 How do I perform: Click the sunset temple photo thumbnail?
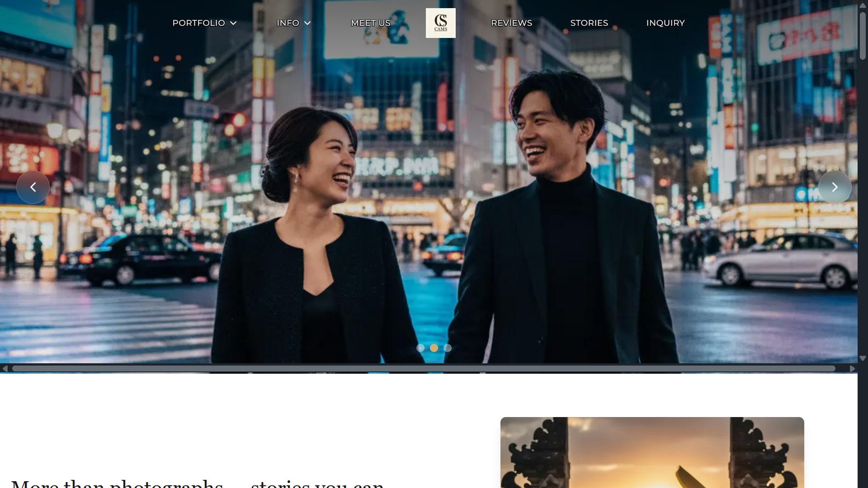click(x=652, y=452)
